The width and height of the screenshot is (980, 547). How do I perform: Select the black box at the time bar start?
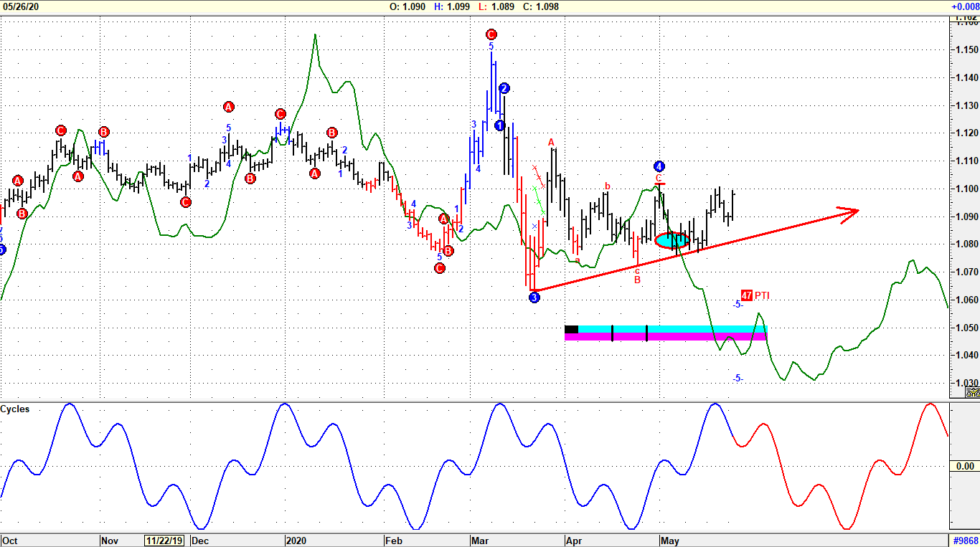point(571,330)
